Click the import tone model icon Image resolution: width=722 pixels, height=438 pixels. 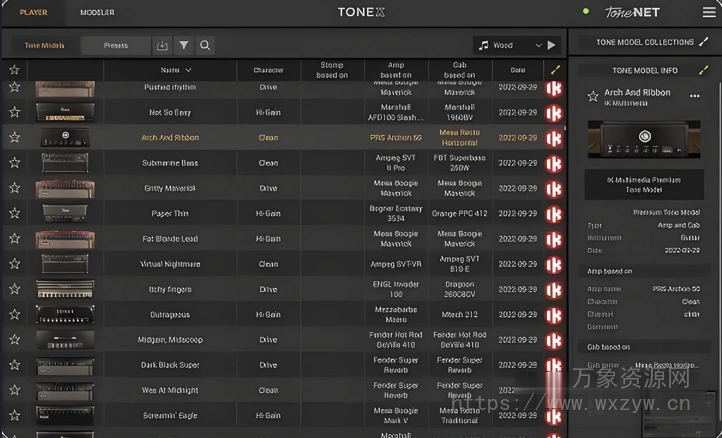pyautogui.click(x=162, y=45)
